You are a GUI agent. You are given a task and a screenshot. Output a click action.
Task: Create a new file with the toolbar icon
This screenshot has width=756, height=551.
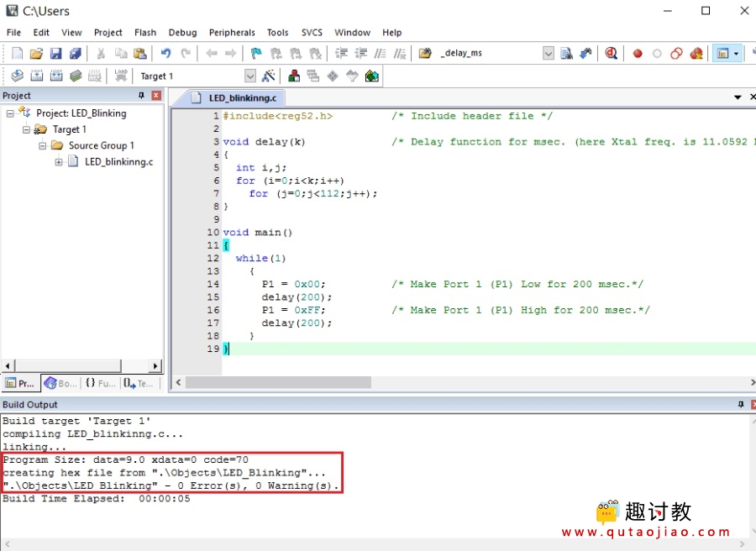[17, 53]
